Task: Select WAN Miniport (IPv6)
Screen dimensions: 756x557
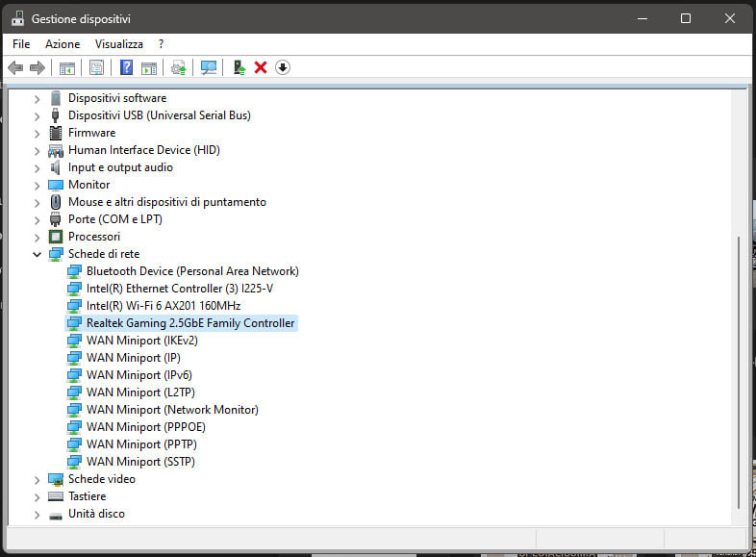Action: [x=139, y=375]
